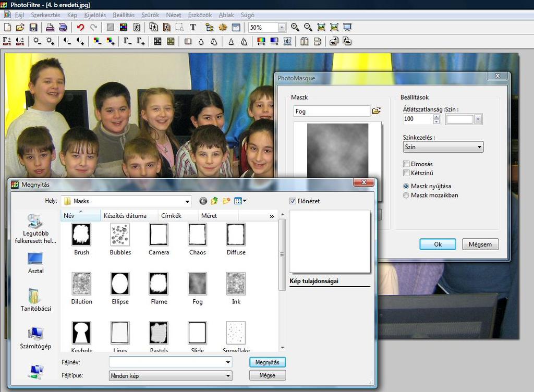Apply auto levels icon
534x392 pixels.
coord(7,42)
